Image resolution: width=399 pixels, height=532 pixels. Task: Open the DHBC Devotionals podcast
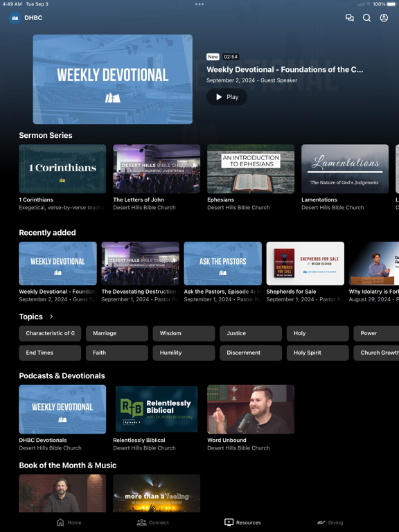tap(62, 409)
